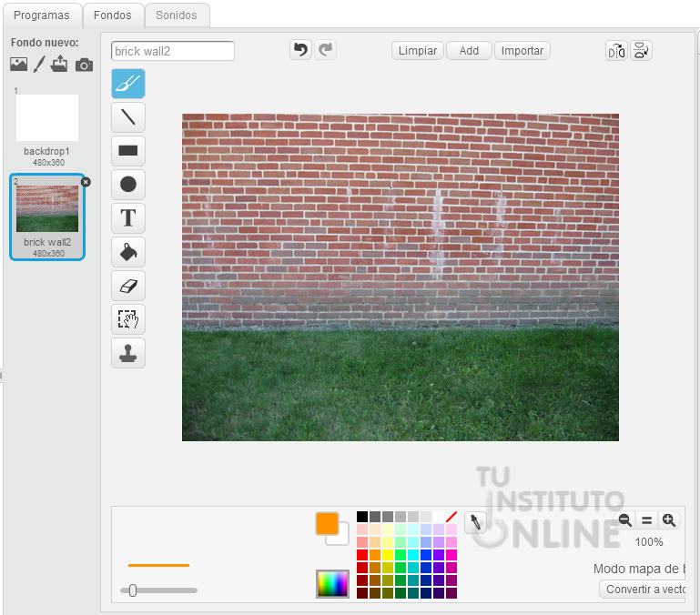Select the Stamp duplicate tool
700x615 pixels.
click(128, 353)
